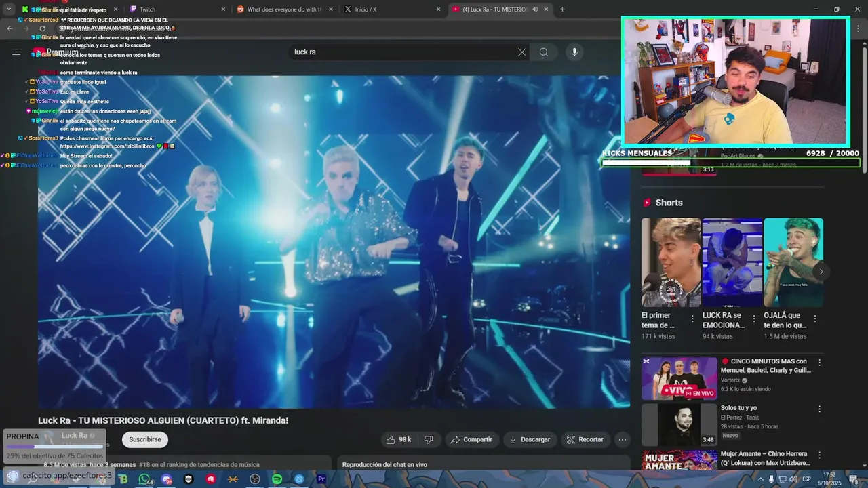
Task: Open Spotify from the taskbar
Action: (277, 479)
